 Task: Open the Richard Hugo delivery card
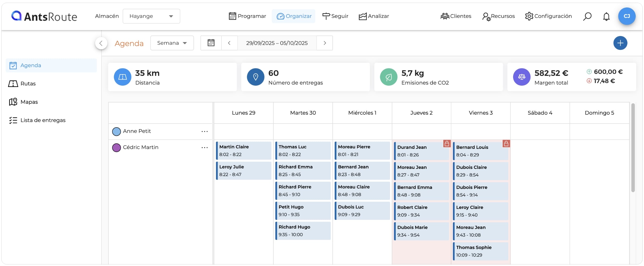tap(303, 231)
